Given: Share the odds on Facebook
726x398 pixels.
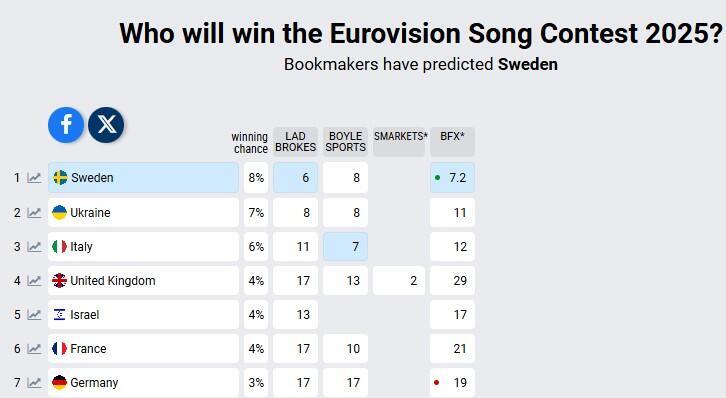Looking at the screenshot, I should click(66, 125).
